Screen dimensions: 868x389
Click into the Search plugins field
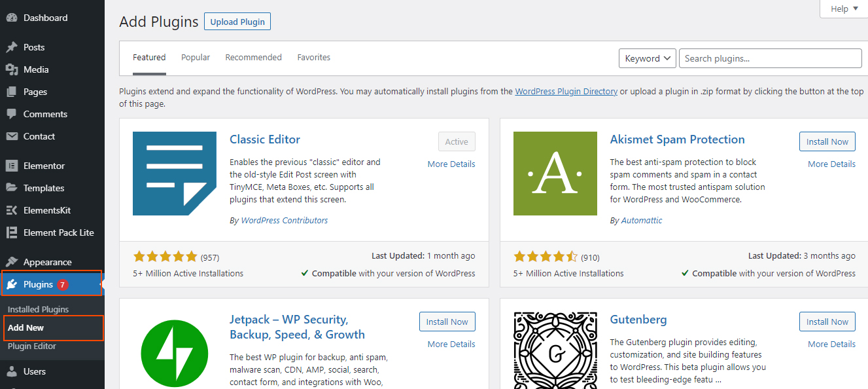pos(771,58)
